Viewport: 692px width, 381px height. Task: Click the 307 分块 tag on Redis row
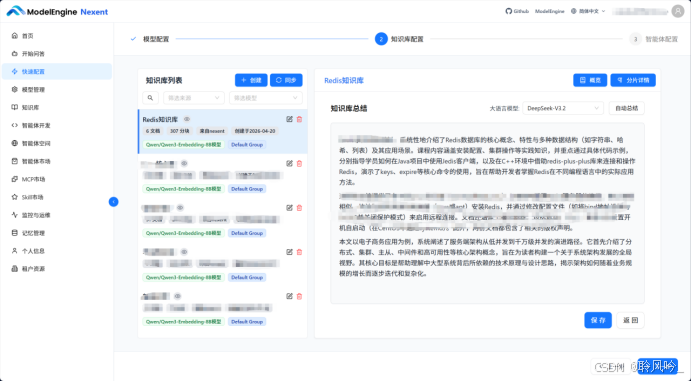(180, 131)
